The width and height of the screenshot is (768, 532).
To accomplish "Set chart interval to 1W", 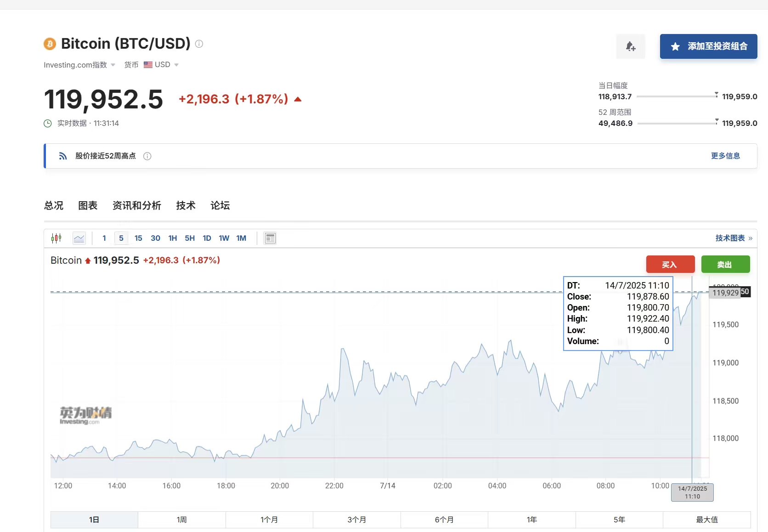I will pos(224,238).
